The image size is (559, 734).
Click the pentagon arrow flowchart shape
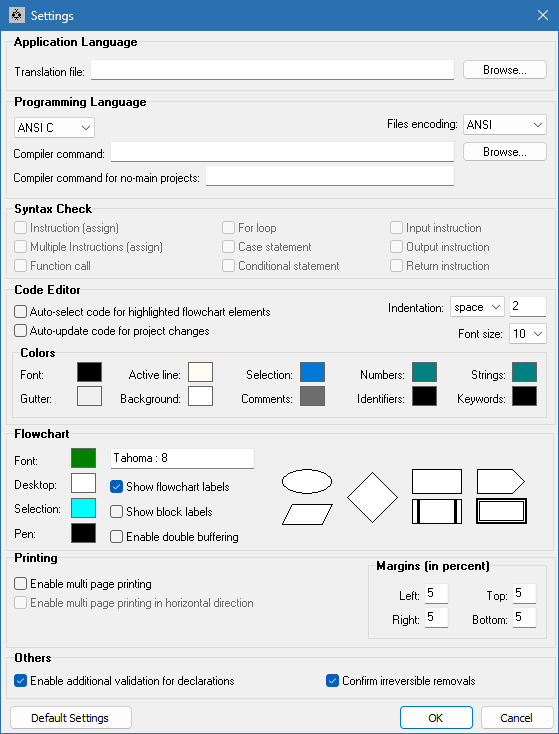[501, 481]
